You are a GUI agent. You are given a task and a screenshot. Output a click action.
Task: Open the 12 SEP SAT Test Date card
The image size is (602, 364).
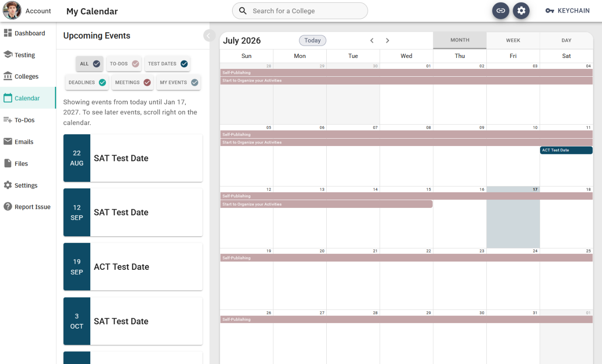click(x=133, y=212)
